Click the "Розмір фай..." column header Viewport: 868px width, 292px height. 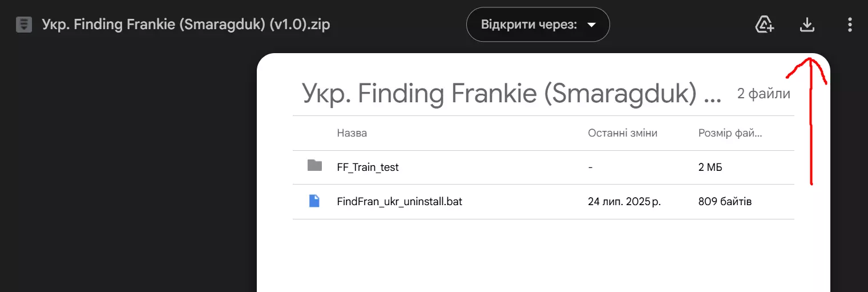pyautogui.click(x=730, y=133)
